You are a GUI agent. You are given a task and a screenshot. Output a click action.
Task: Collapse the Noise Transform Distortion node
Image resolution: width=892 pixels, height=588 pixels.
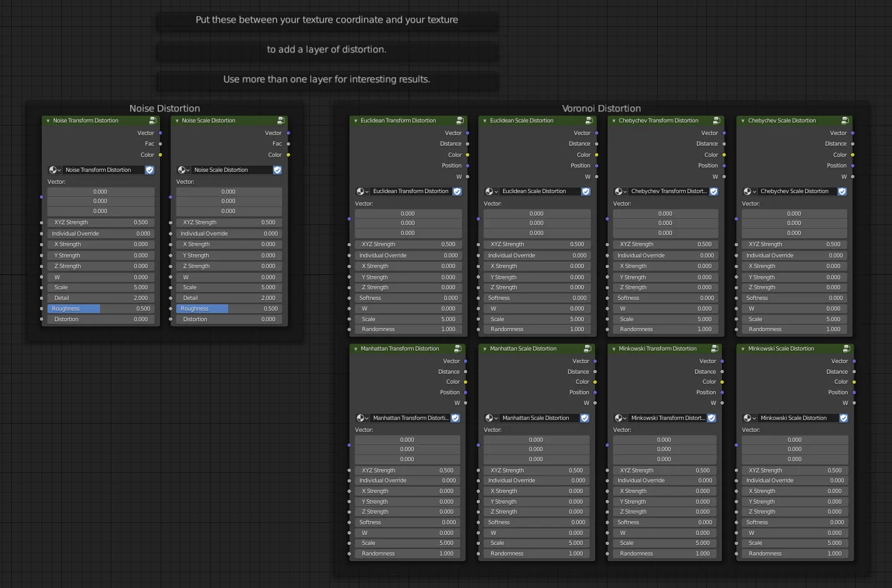48,121
